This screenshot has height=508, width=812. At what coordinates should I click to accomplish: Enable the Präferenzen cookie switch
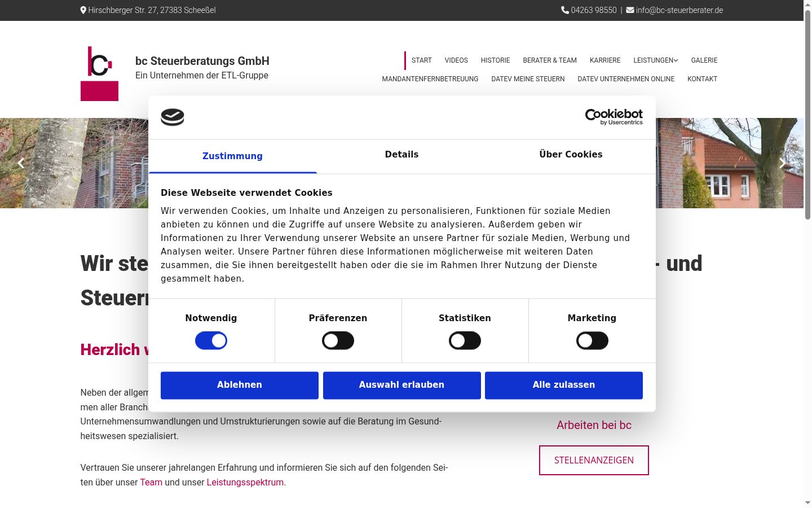point(338,341)
